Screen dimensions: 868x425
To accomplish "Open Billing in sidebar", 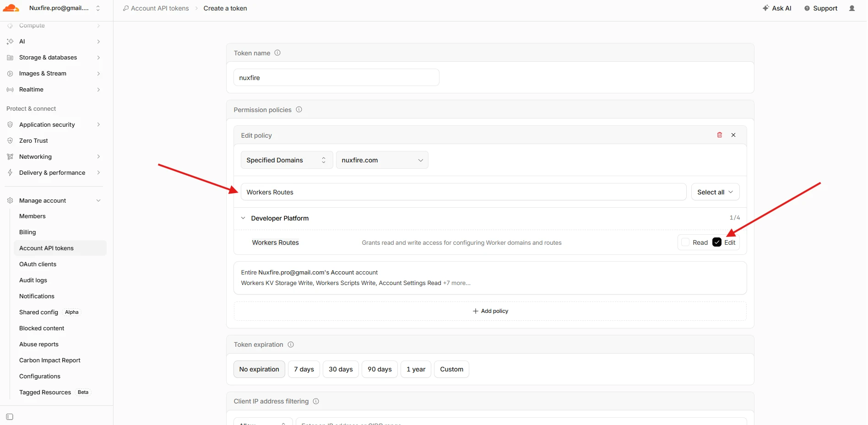I will click(27, 232).
